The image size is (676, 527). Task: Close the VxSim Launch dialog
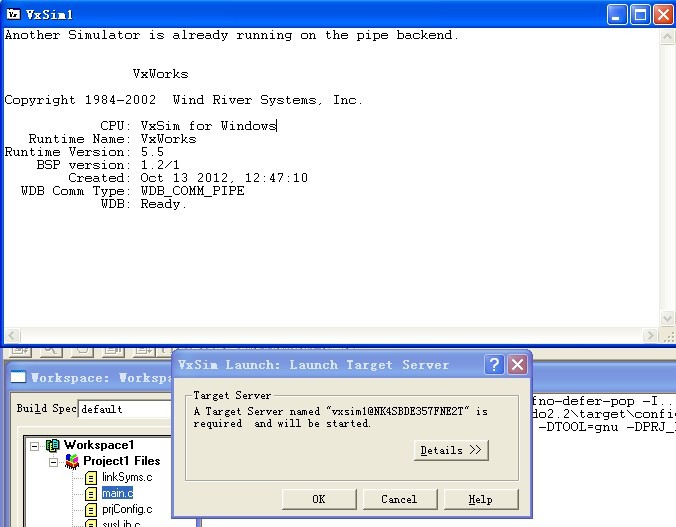point(517,365)
